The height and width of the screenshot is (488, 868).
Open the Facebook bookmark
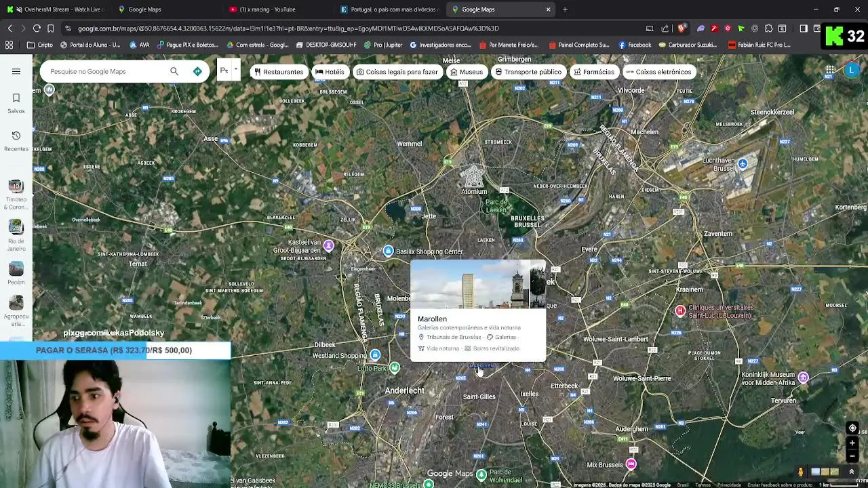(635, 45)
